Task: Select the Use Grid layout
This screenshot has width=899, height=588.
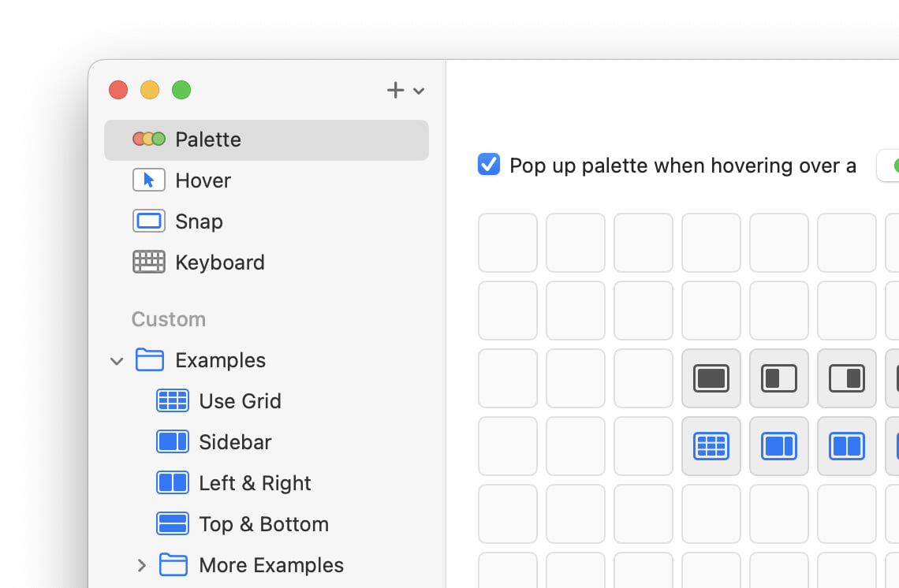Action: pyautogui.click(x=240, y=401)
